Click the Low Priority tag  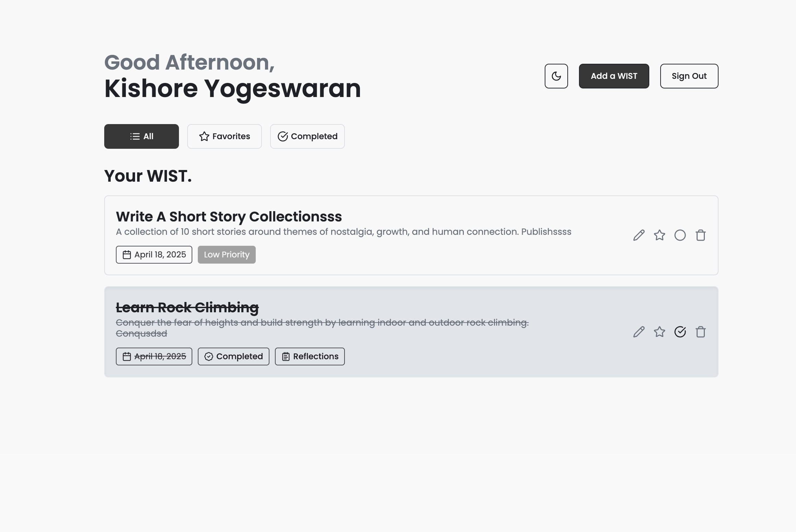(x=227, y=255)
